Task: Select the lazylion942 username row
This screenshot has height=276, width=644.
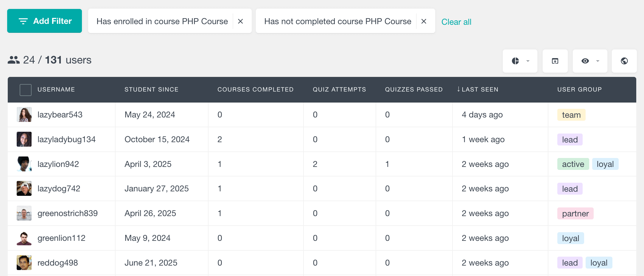Action: (58, 164)
